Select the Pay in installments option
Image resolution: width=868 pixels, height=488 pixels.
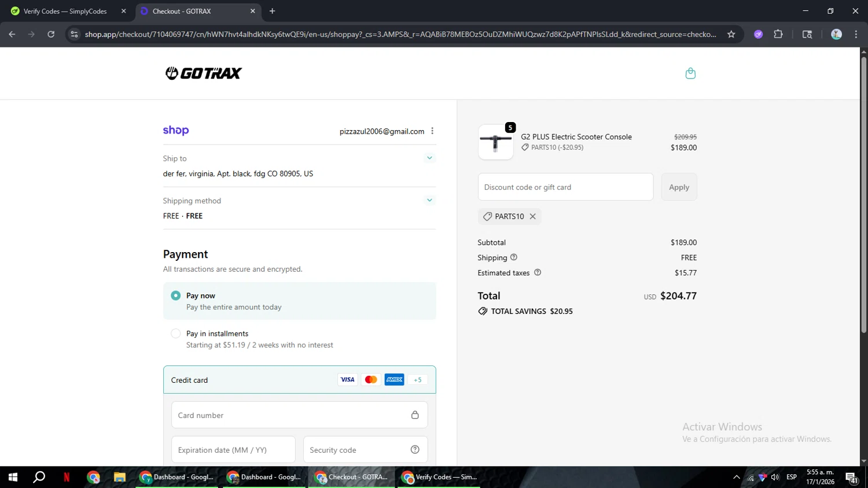click(x=300, y=339)
